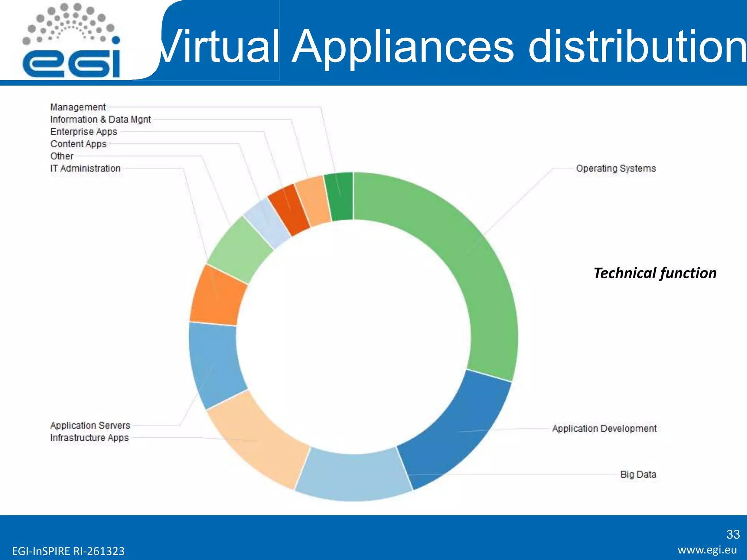The width and height of the screenshot is (747, 560).
Task: Select the dark green Management segment
Action: [339, 196]
